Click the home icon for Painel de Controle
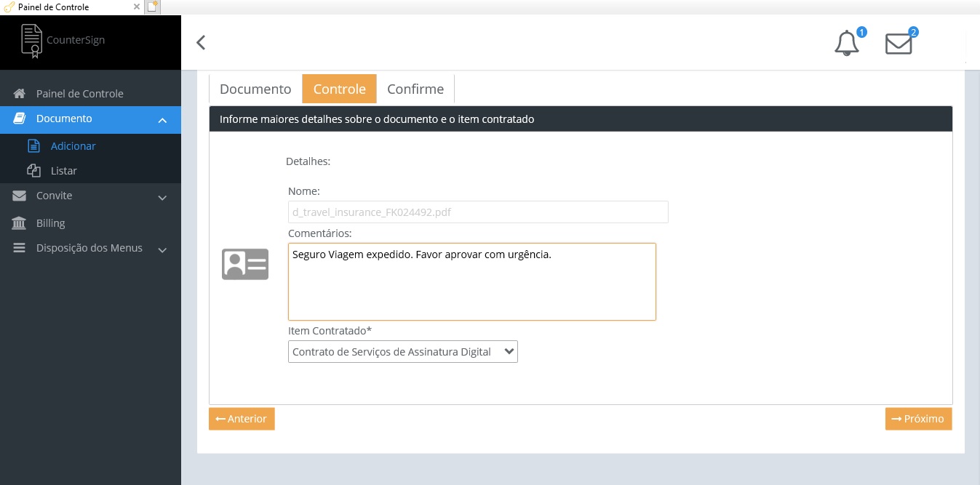Screen dimensions: 980x485 tap(20, 94)
